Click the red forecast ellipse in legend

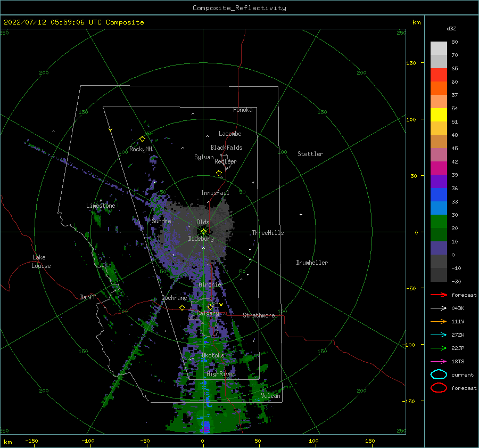point(439,388)
